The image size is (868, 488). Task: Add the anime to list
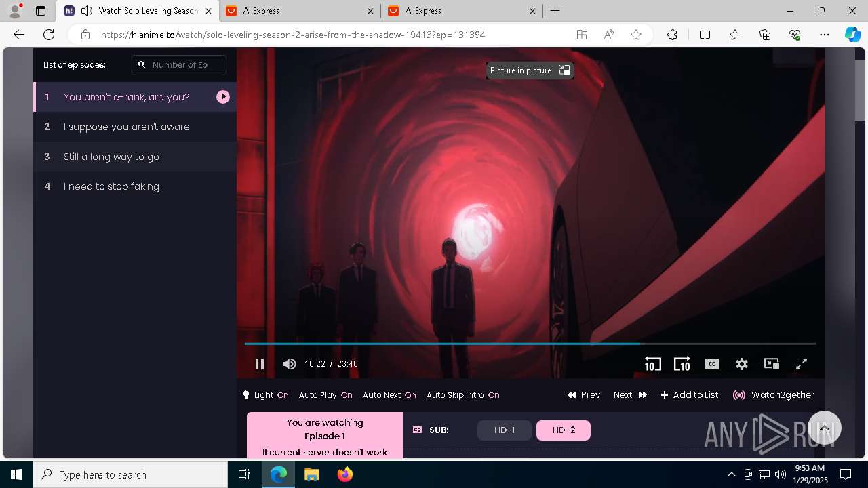[690, 395]
